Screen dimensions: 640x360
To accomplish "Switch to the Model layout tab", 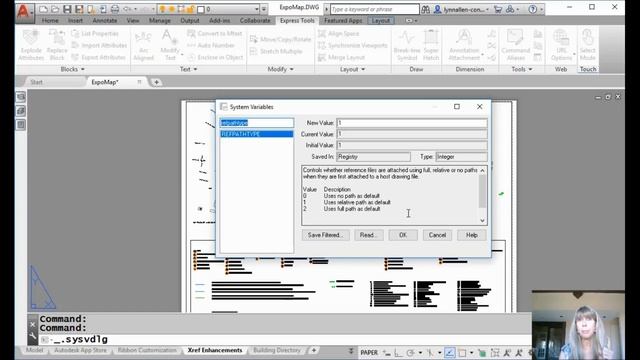I will [x=34, y=350].
